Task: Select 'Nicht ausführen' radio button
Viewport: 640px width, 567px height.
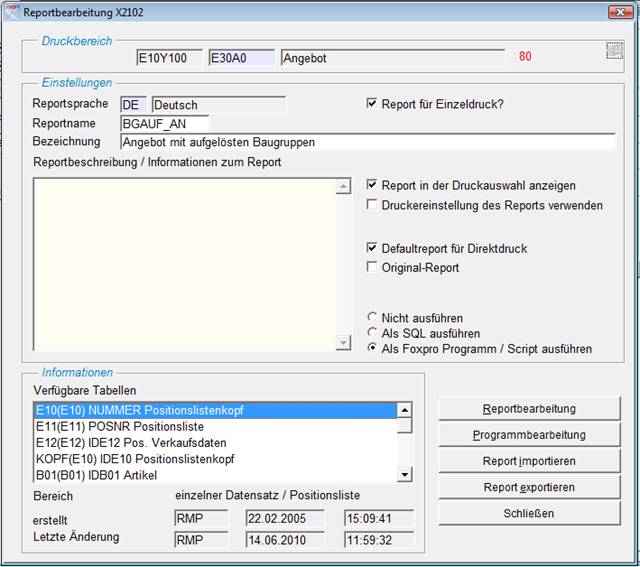Action: coord(373,318)
